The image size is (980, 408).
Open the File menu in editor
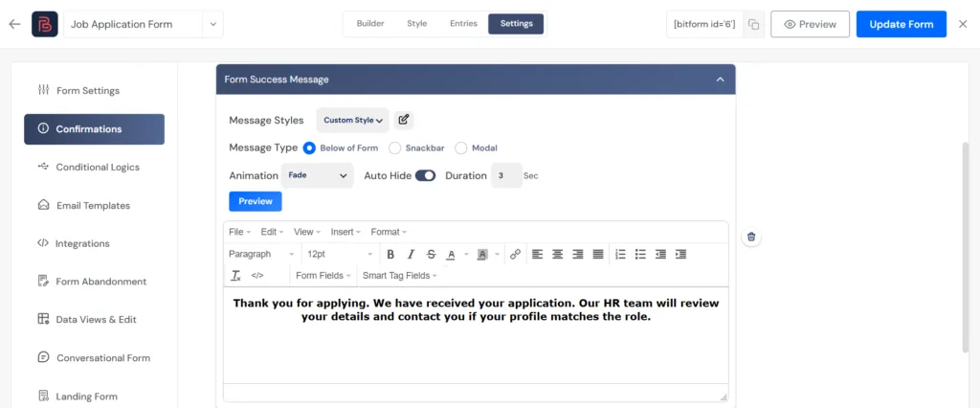[x=239, y=232]
